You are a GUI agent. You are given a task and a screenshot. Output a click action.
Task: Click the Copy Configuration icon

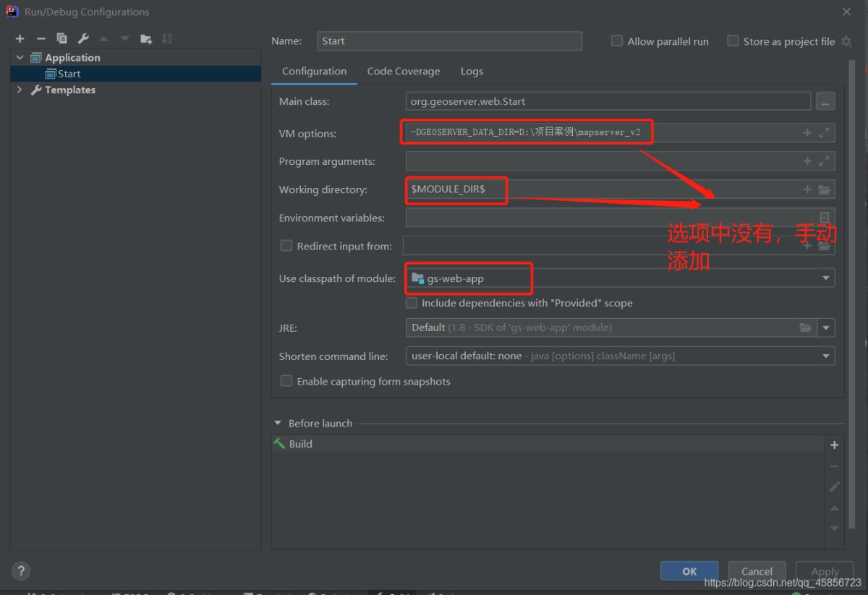click(62, 39)
